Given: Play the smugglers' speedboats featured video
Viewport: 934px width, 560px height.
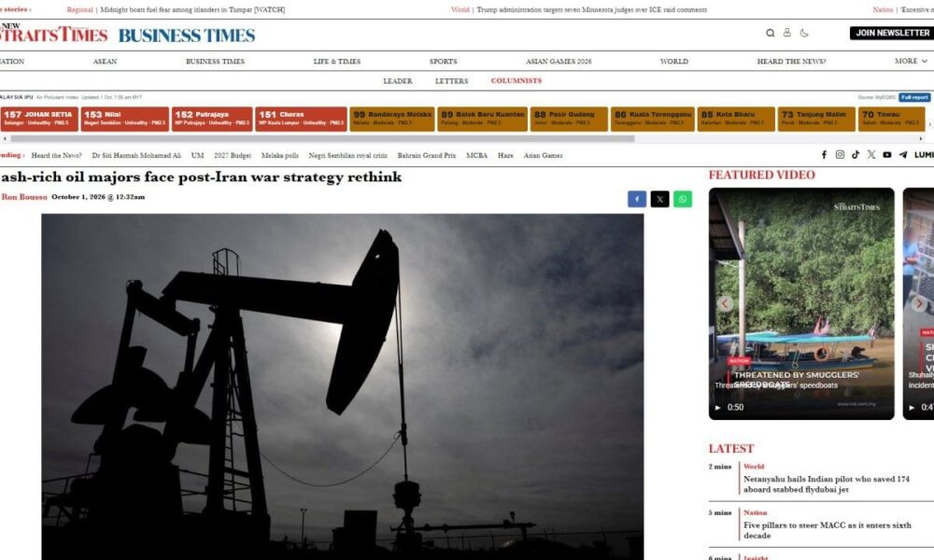Looking at the screenshot, I should tap(801, 303).
